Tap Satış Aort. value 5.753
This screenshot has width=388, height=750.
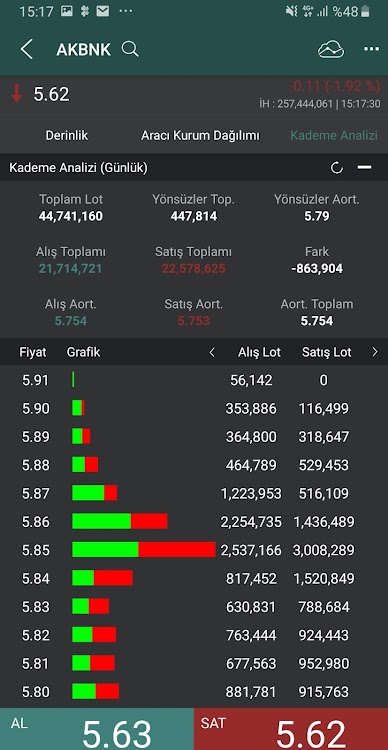(x=193, y=320)
